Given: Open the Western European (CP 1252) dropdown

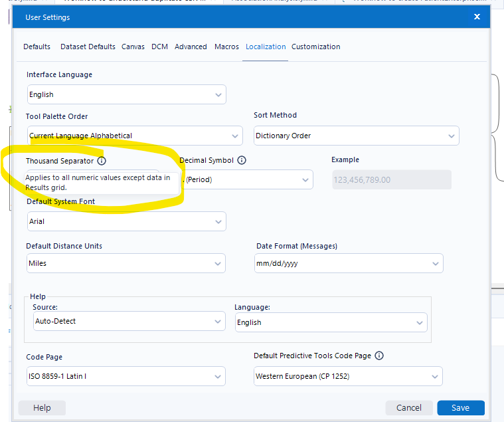Looking at the screenshot, I should [x=348, y=376].
